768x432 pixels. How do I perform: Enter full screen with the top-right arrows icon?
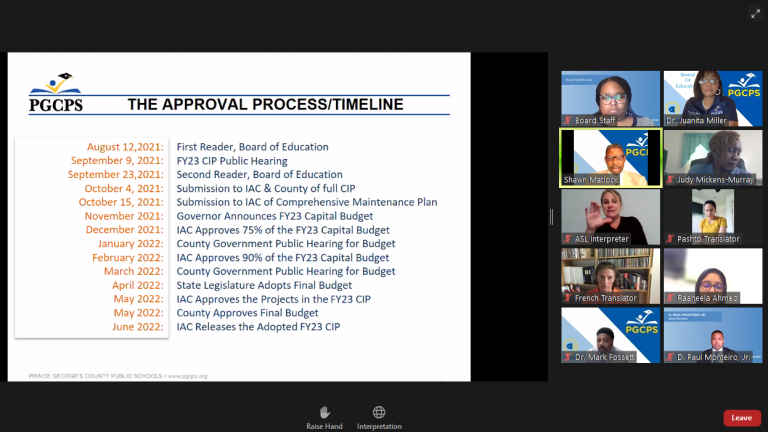(x=755, y=13)
